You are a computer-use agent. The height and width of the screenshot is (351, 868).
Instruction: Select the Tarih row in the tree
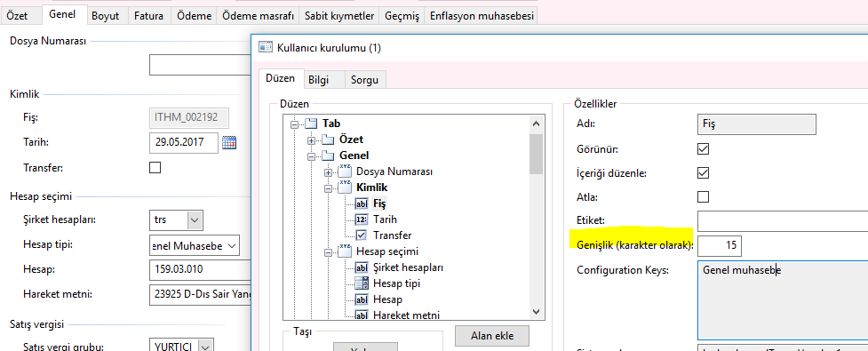click(385, 219)
